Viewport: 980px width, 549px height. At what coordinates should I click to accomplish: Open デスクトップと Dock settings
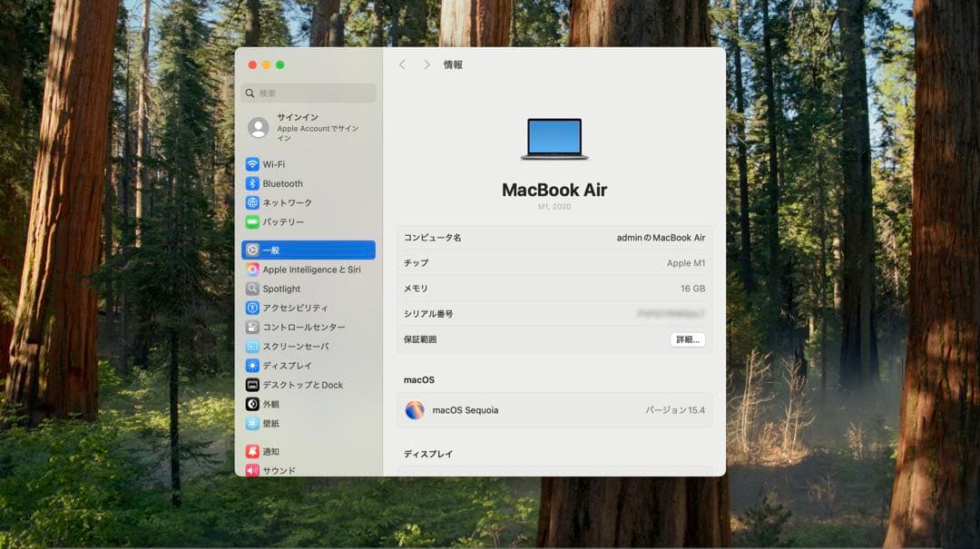[x=255, y=385]
